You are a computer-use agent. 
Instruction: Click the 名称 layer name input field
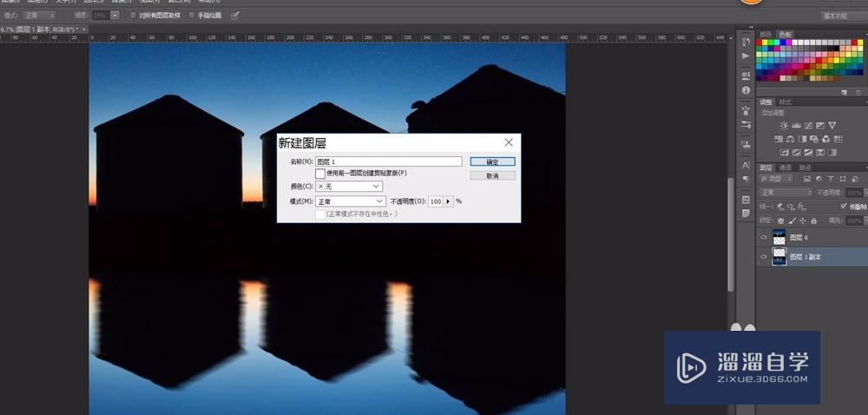388,161
